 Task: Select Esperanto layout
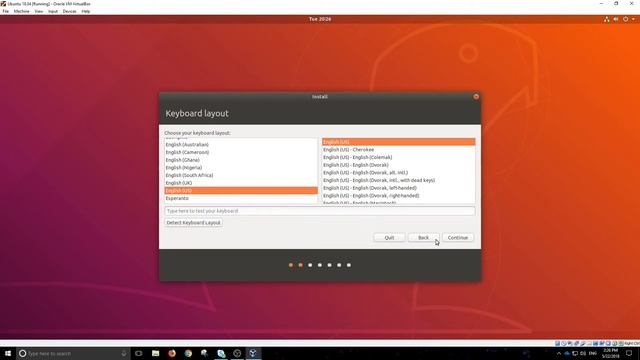click(241, 198)
